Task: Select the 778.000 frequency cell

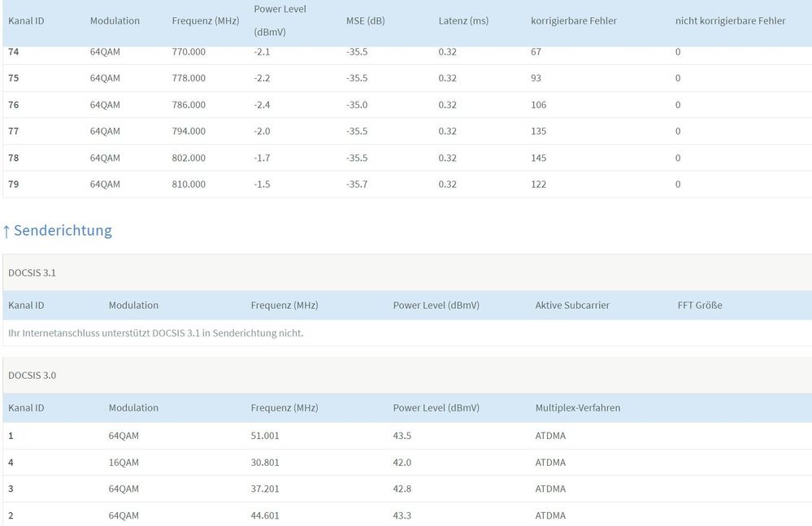Action: [x=189, y=78]
